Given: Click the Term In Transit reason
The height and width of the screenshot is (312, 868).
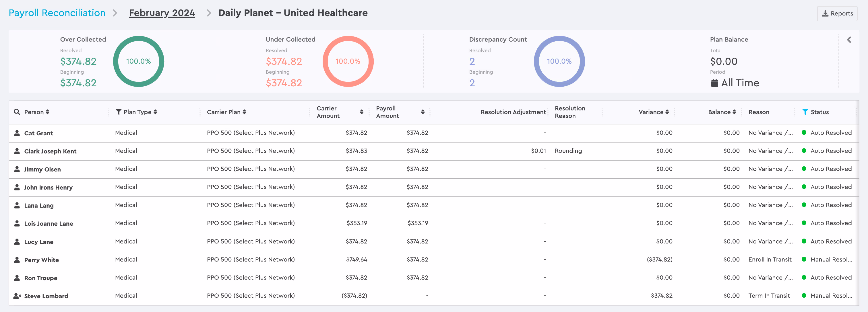Looking at the screenshot, I should [x=769, y=295].
